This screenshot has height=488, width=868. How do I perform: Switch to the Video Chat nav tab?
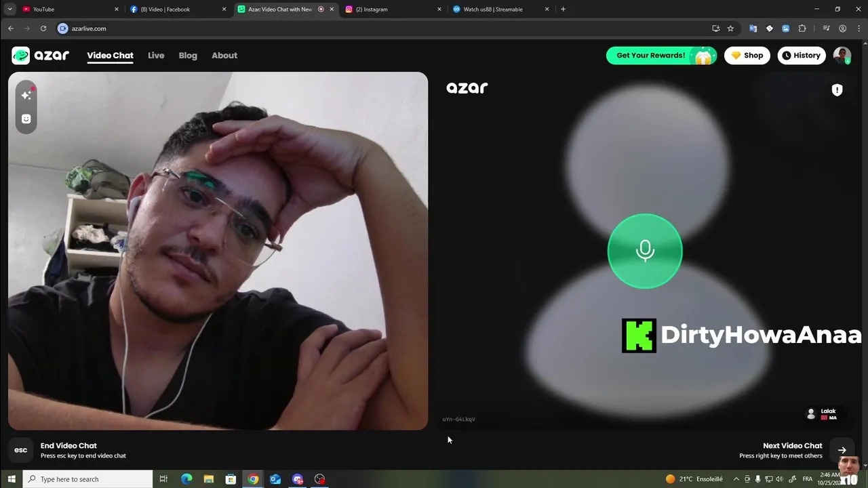(110, 56)
